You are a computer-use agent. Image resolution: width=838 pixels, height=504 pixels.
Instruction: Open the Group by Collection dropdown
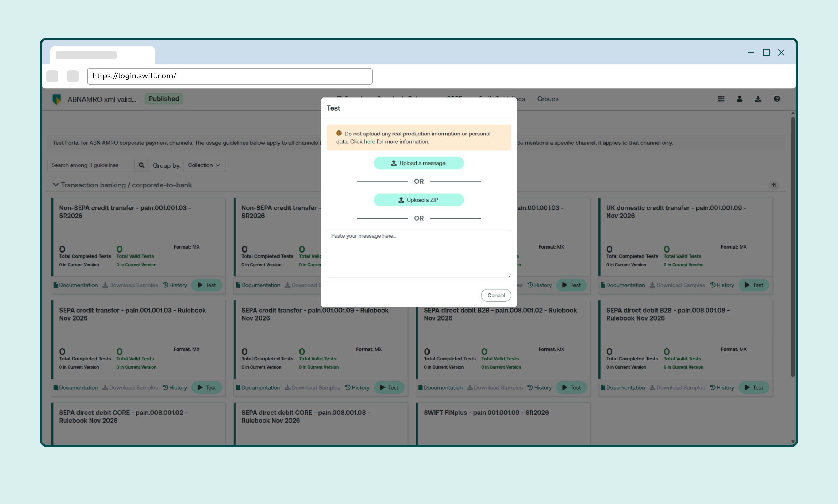tap(204, 165)
